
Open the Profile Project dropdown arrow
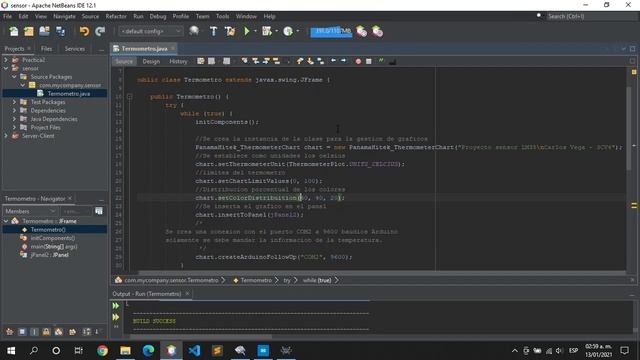pyautogui.click(x=298, y=31)
